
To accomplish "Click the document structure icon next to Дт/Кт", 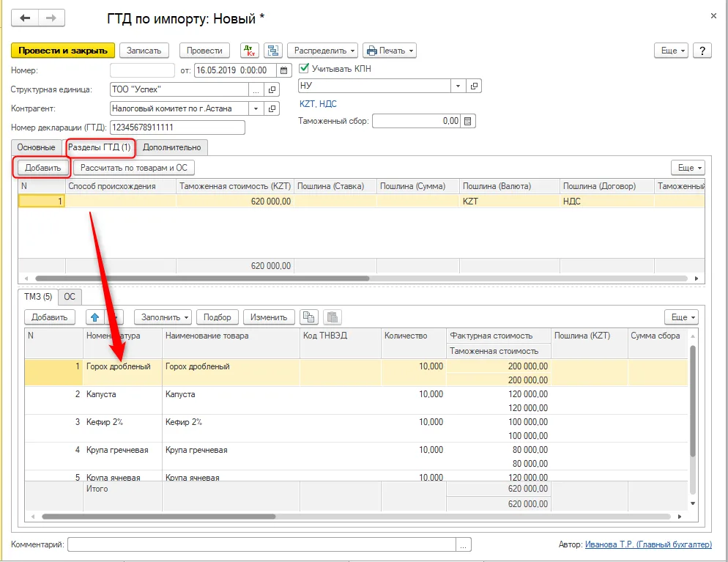I will (x=273, y=51).
